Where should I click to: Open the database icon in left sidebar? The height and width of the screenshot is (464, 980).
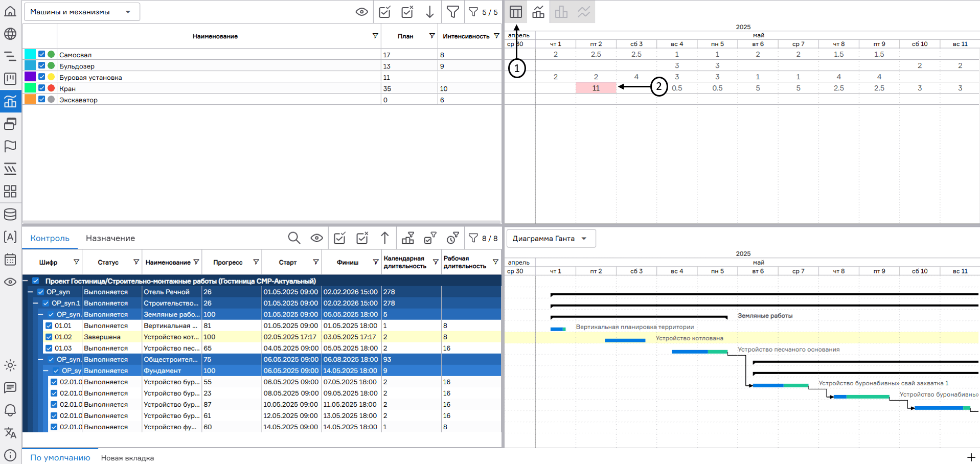tap(10, 214)
